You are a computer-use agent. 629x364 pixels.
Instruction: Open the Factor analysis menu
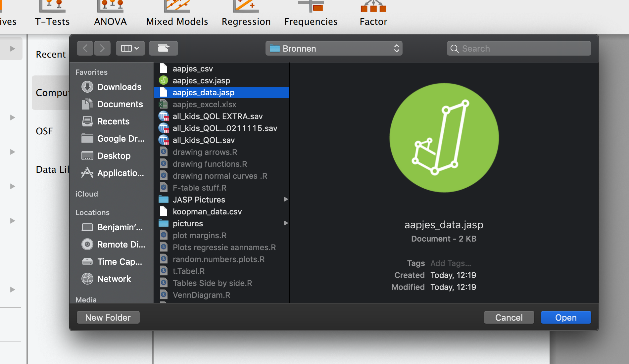(373, 14)
